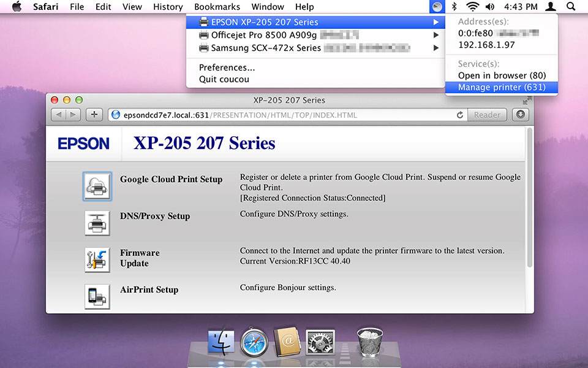Open the History menu
Image resolution: width=588 pixels, height=368 pixels.
[168, 7]
